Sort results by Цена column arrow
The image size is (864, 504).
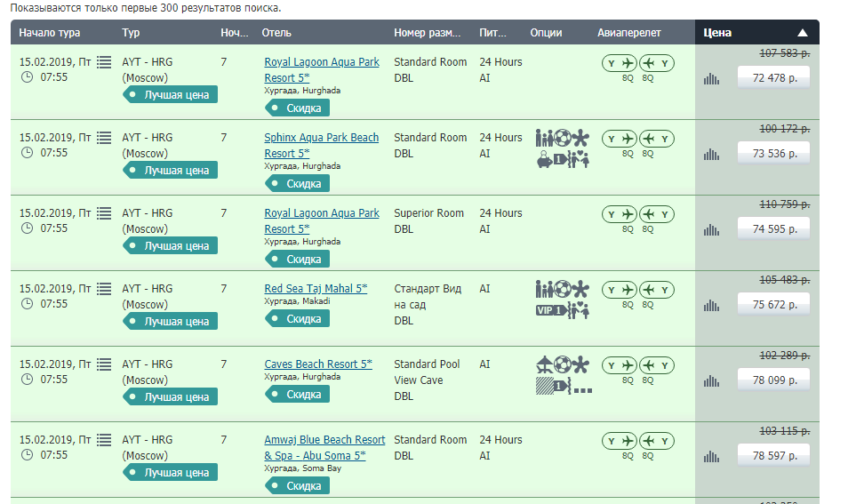[x=803, y=33]
